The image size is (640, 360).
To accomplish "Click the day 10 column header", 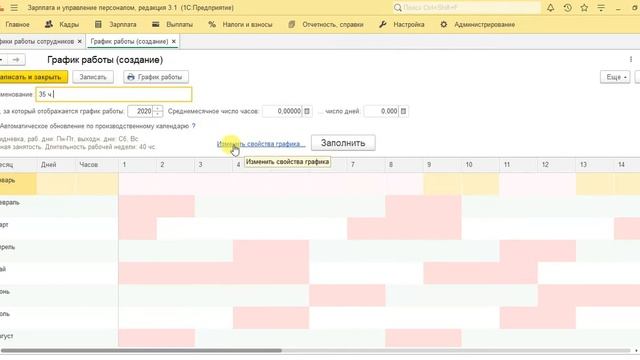I will 480,164.
